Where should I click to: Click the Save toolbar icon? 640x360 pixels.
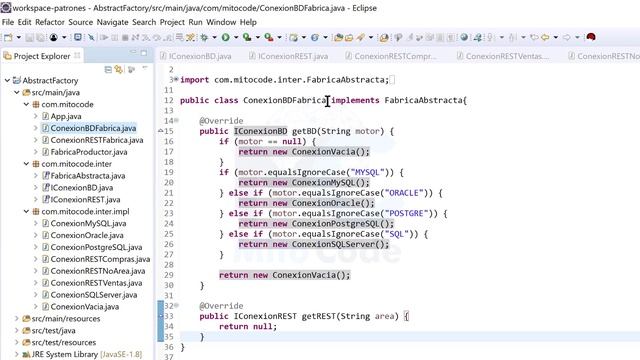(29, 38)
